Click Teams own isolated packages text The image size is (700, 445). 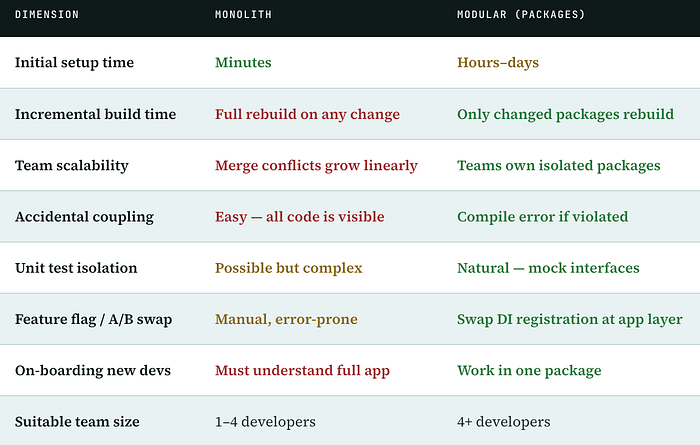558,166
